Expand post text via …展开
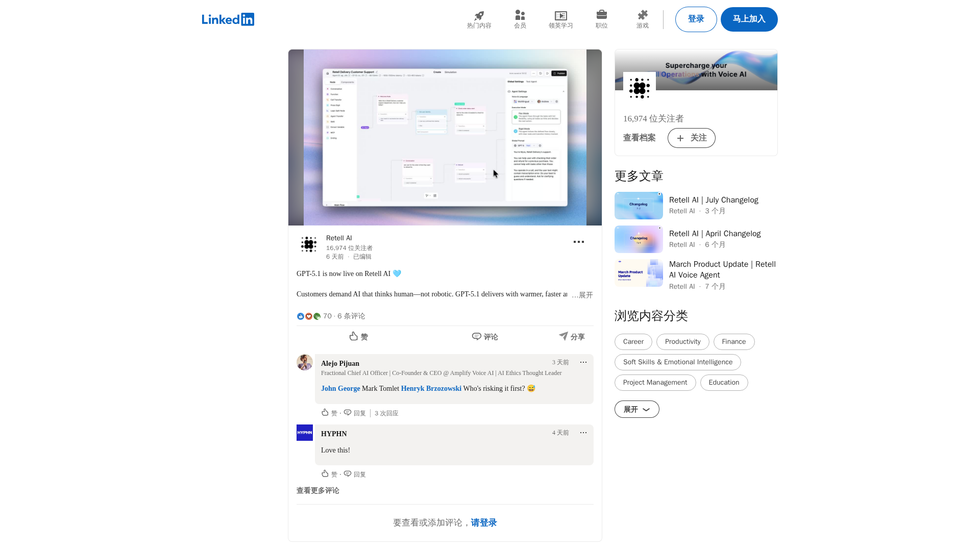This screenshot has height=551, width=980. (582, 295)
